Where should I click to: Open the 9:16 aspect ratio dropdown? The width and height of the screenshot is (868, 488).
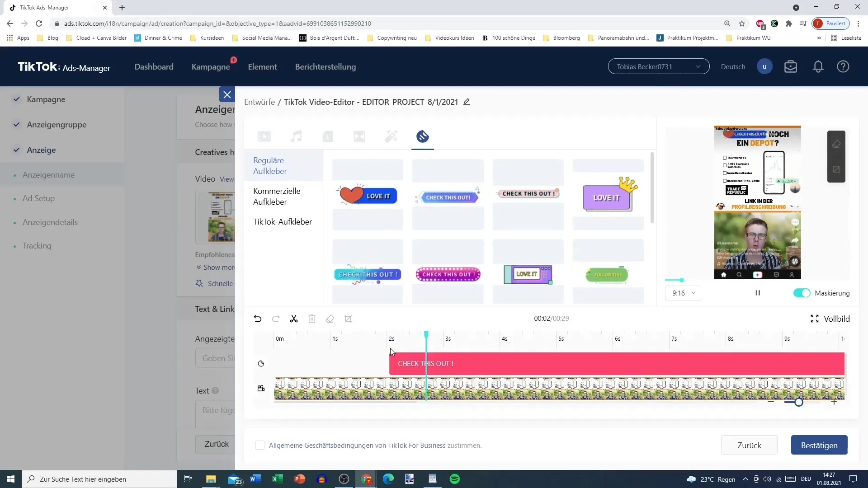click(x=683, y=293)
